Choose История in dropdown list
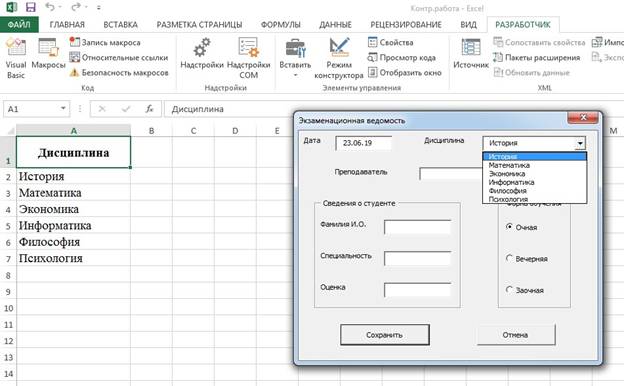Viewport: 624px width, 386px height. pos(534,156)
